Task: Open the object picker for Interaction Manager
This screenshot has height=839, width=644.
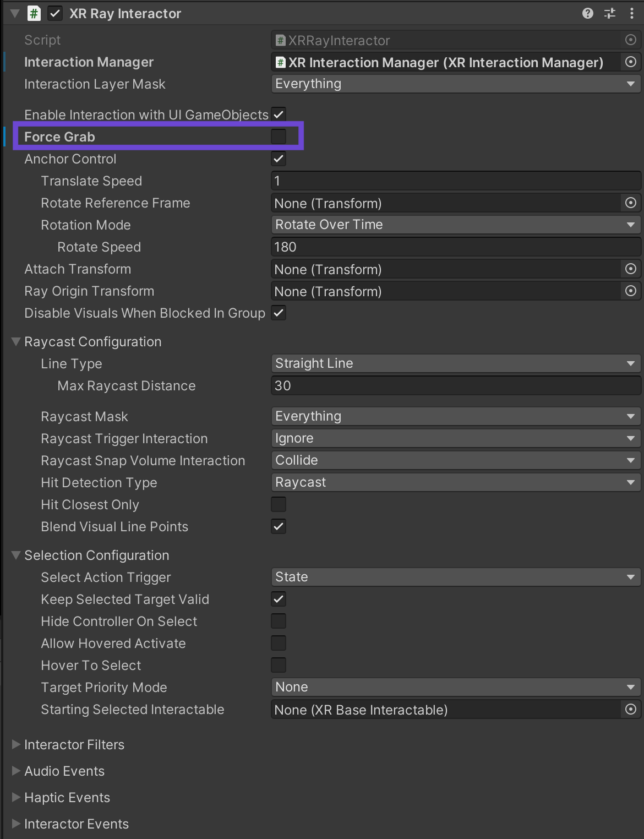Action: tap(630, 62)
